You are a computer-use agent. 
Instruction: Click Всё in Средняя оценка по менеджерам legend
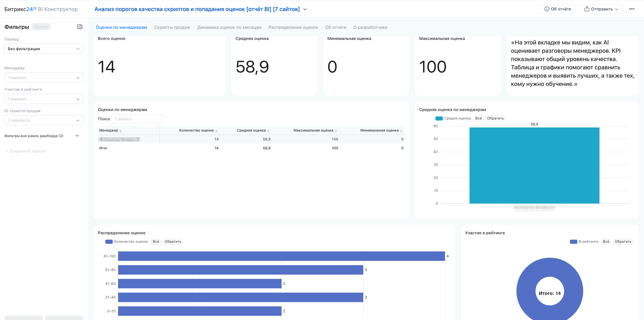(x=479, y=118)
